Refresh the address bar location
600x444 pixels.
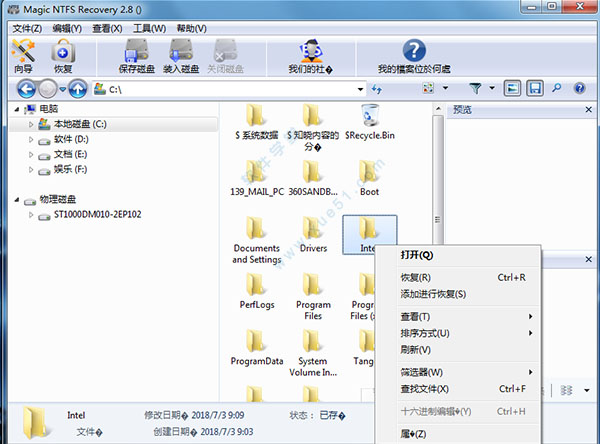click(x=377, y=89)
